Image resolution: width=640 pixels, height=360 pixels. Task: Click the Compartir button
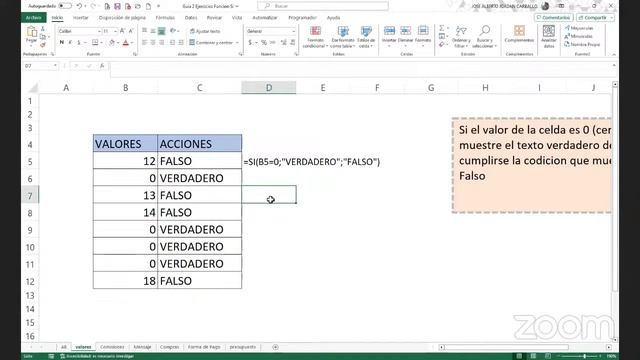[x=592, y=18]
